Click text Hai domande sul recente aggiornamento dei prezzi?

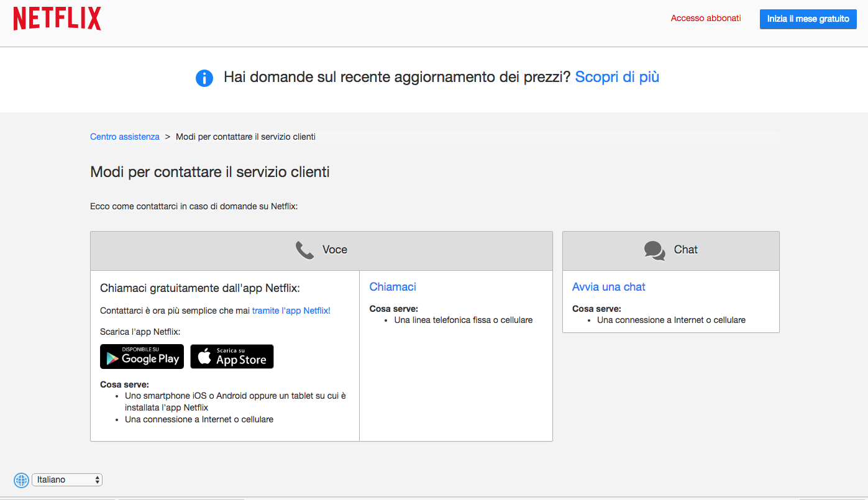point(397,77)
